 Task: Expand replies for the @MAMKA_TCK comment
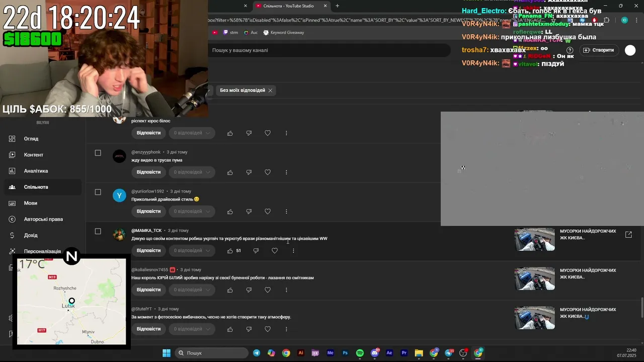(192, 251)
